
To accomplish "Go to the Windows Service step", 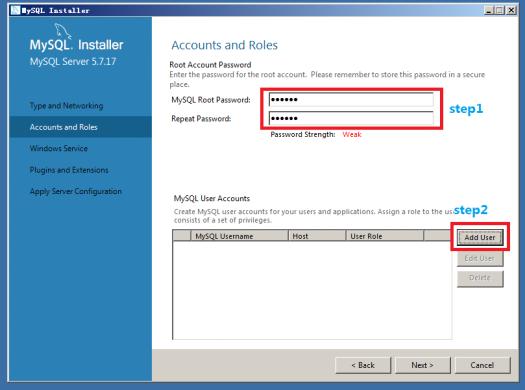I will click(59, 148).
